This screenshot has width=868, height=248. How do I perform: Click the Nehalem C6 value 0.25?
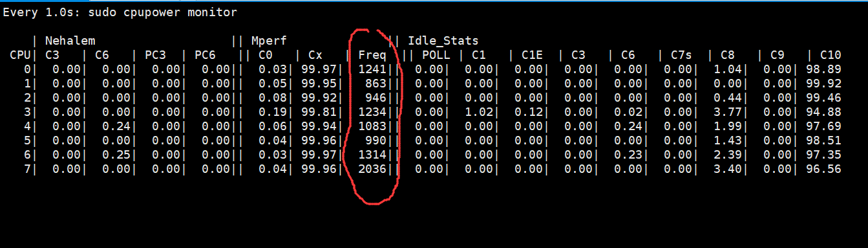pos(116,154)
